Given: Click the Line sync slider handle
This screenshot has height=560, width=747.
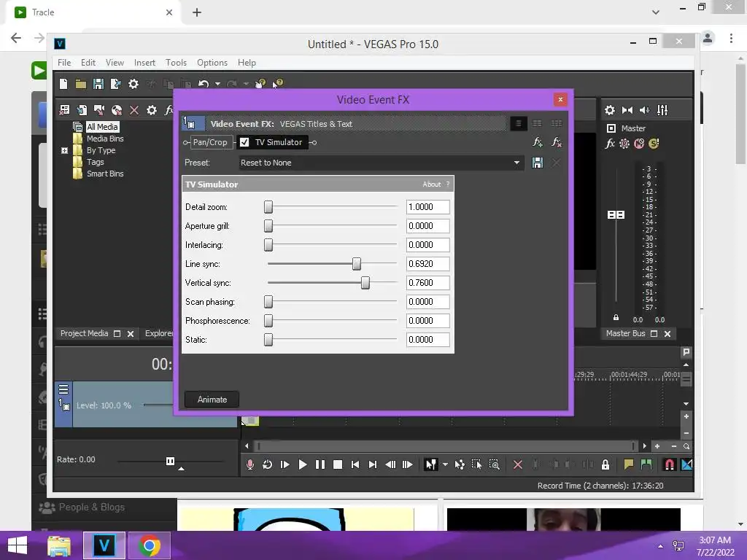Looking at the screenshot, I should pos(356,264).
